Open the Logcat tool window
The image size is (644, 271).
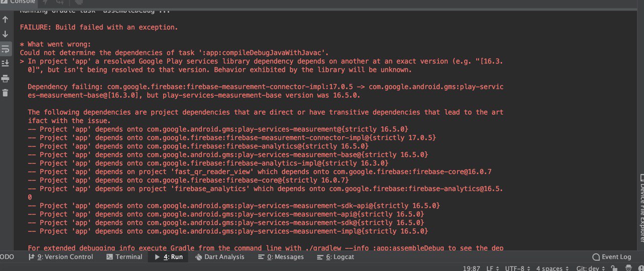(336, 257)
